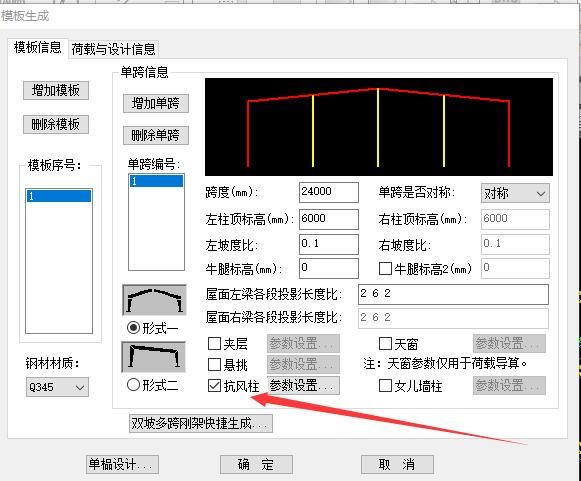Click the 增加模板 button
Image resolution: width=581 pixels, height=481 pixels.
56,90
